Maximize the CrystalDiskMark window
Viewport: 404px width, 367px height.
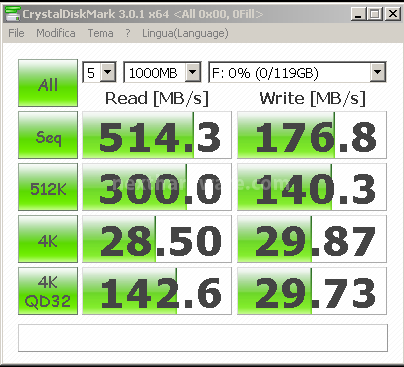pyautogui.click(x=375, y=14)
